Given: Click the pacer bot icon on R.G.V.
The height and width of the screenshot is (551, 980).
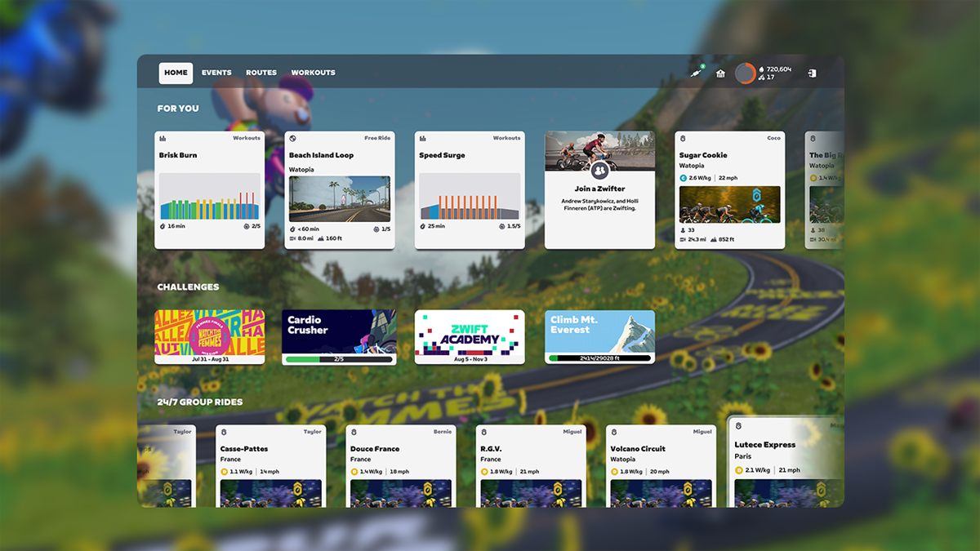Looking at the screenshot, I should (483, 432).
